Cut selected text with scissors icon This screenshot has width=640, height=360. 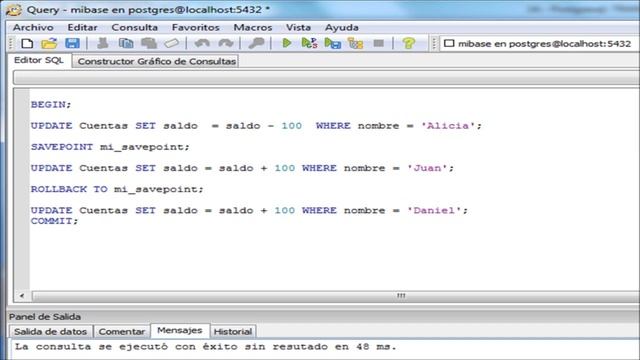(x=103, y=43)
